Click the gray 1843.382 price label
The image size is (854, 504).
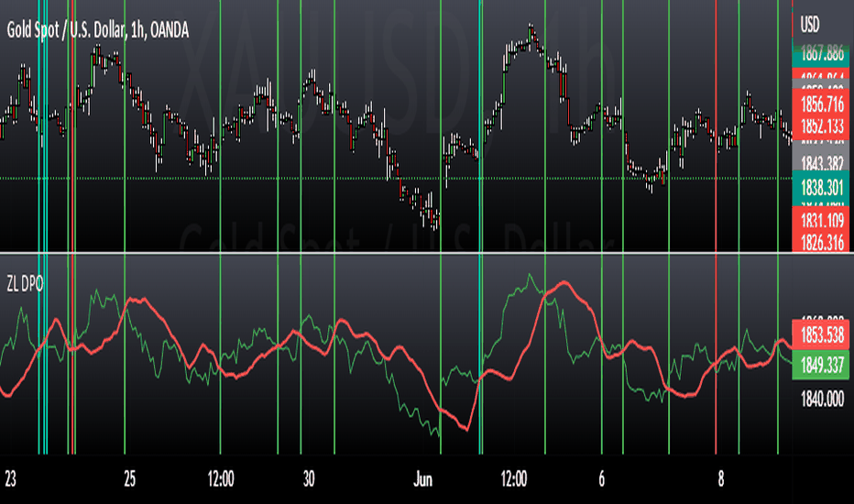(x=821, y=162)
